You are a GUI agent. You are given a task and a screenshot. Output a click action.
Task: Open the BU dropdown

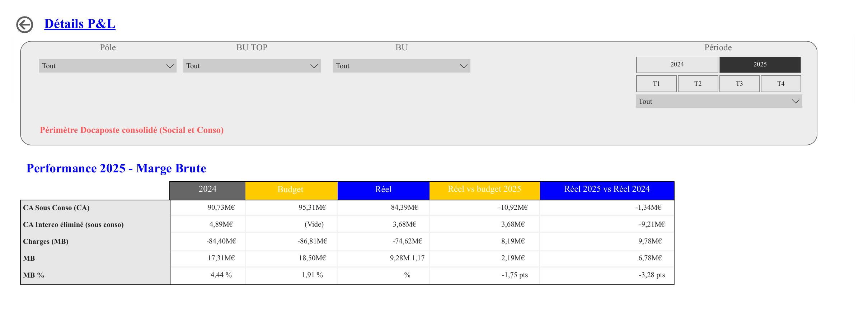point(402,66)
